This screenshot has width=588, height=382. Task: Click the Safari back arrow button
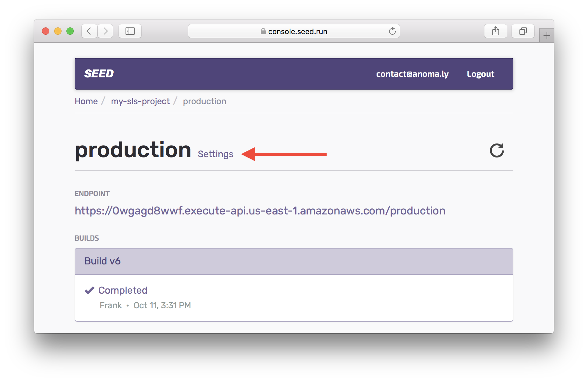[89, 31]
